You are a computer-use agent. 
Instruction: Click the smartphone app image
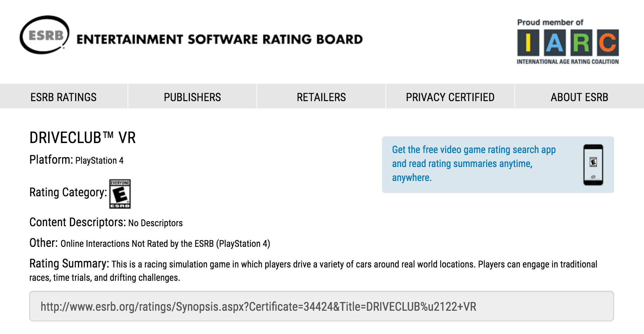coord(593,165)
